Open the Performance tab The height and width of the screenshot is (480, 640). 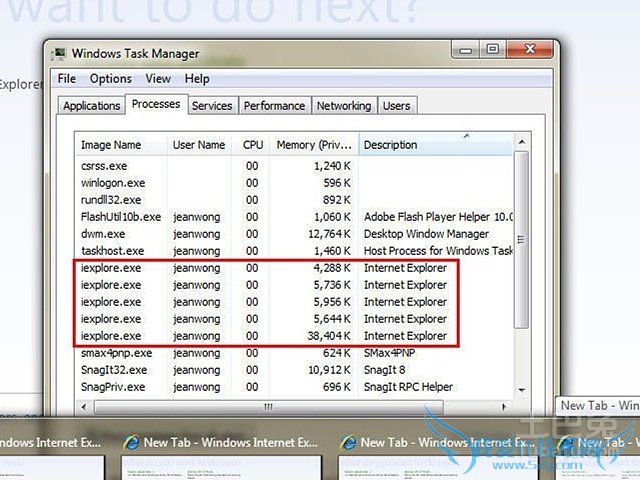pyautogui.click(x=274, y=106)
